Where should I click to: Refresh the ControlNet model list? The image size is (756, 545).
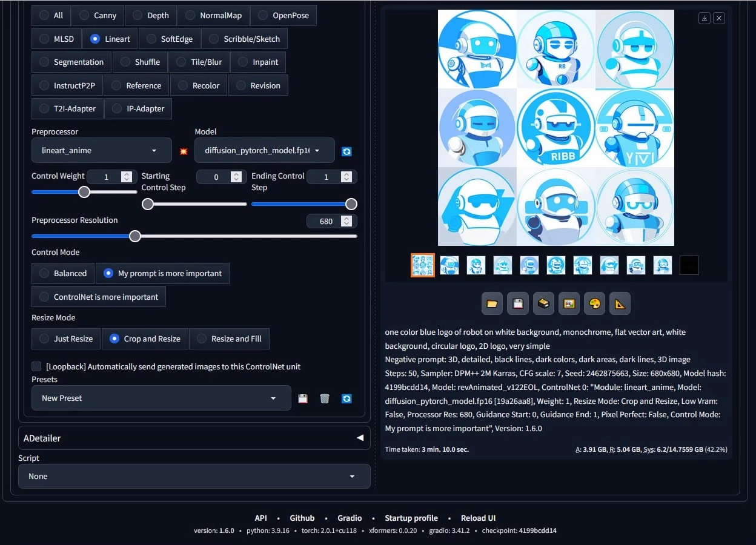[346, 151]
